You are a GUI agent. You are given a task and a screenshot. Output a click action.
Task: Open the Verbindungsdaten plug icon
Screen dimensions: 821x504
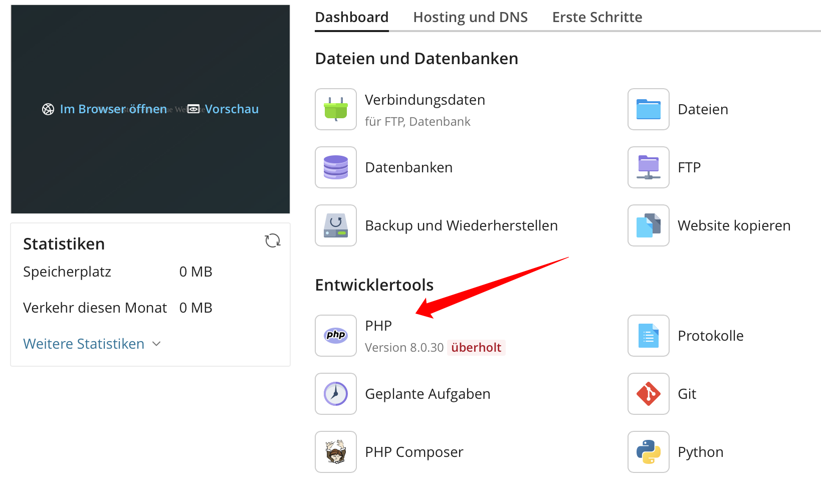[x=335, y=109]
